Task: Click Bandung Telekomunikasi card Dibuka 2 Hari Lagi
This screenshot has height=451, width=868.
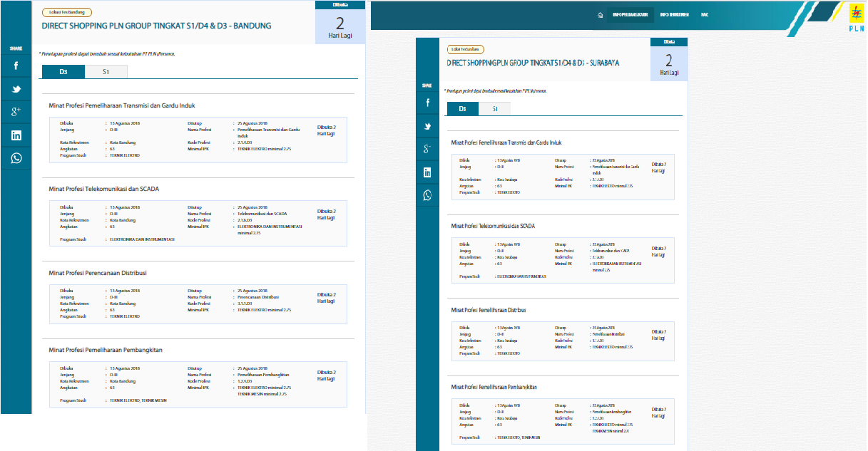Action: (326, 214)
